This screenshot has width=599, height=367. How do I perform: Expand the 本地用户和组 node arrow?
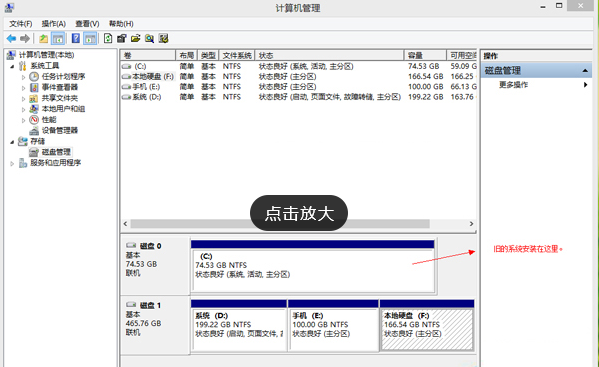23,109
